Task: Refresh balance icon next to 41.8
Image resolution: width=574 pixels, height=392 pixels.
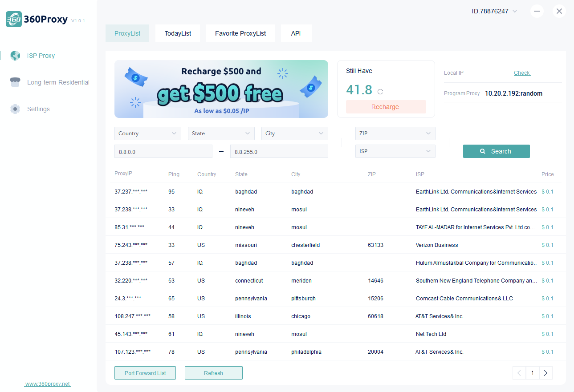Action: coord(380,92)
